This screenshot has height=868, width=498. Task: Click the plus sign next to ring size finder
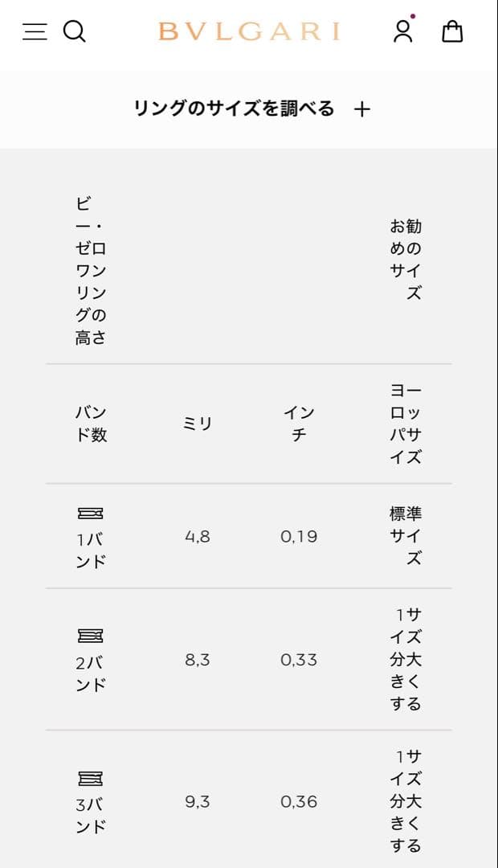click(x=364, y=108)
